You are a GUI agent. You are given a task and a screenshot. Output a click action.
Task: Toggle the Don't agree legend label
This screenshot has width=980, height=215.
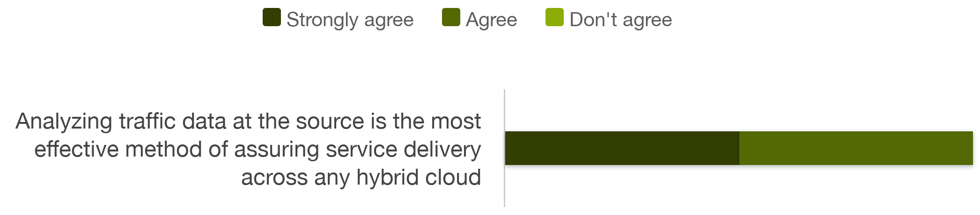pos(621,20)
